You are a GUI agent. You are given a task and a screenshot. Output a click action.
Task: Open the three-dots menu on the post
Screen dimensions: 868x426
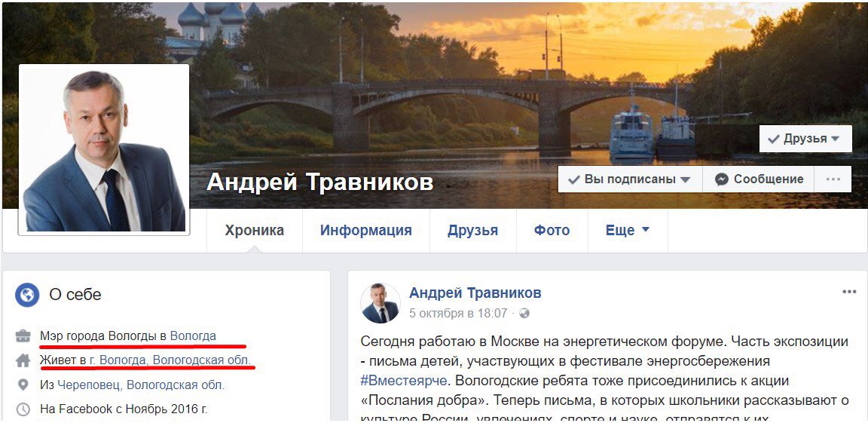pyautogui.click(x=849, y=292)
